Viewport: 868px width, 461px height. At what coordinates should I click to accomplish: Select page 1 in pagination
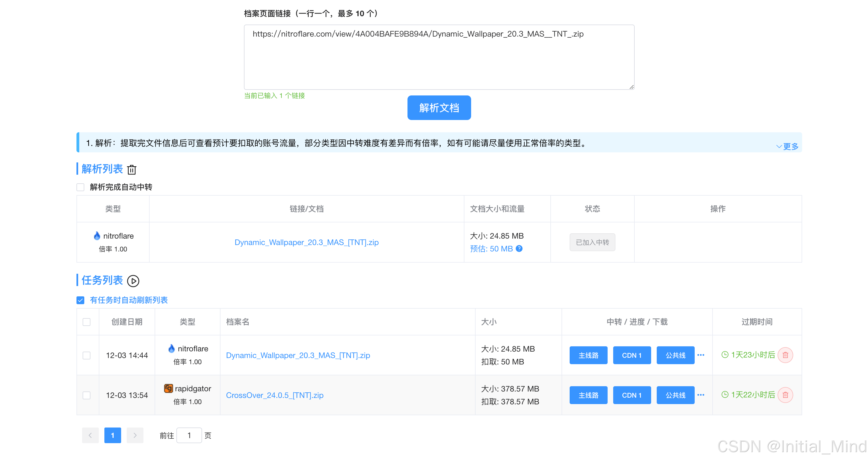112,435
